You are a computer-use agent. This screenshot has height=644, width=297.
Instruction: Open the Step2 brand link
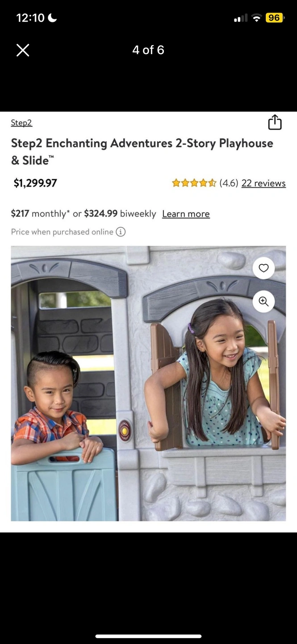21,123
